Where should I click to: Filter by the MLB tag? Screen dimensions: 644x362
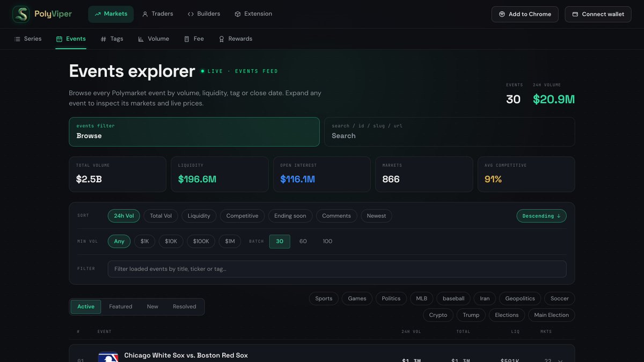pyautogui.click(x=422, y=299)
